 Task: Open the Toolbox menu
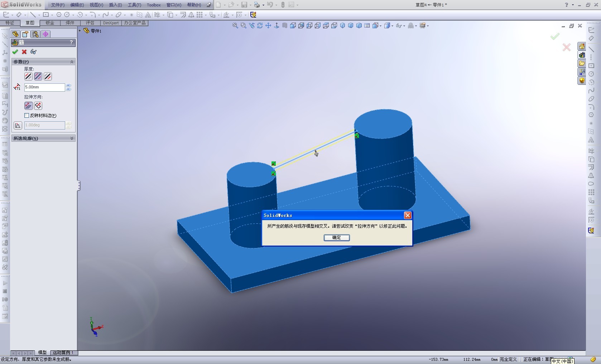point(154,5)
